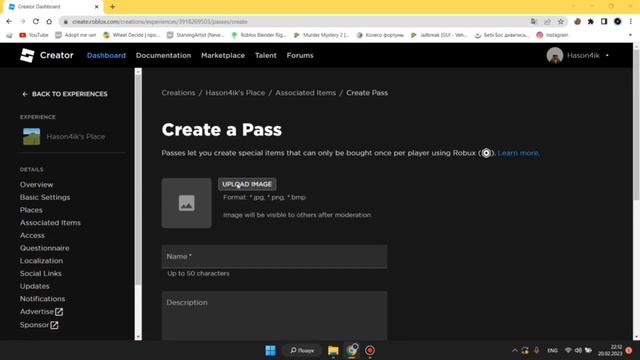640x360 pixels.
Task: Click the Description text area
Action: [274, 316]
